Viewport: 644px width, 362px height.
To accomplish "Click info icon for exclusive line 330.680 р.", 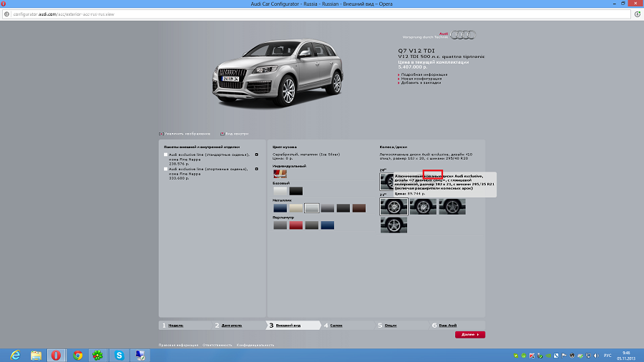I will [x=257, y=169].
